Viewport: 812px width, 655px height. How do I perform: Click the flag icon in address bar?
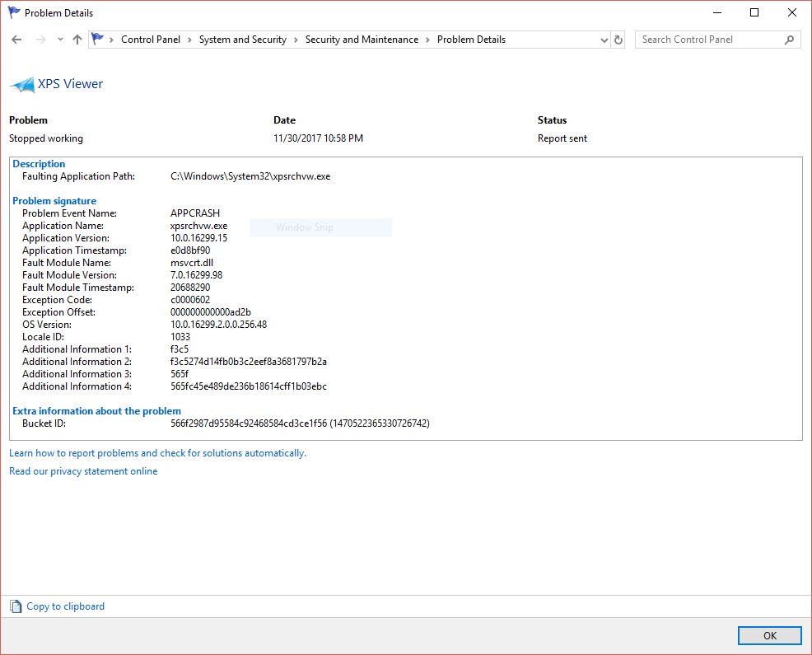pos(97,39)
